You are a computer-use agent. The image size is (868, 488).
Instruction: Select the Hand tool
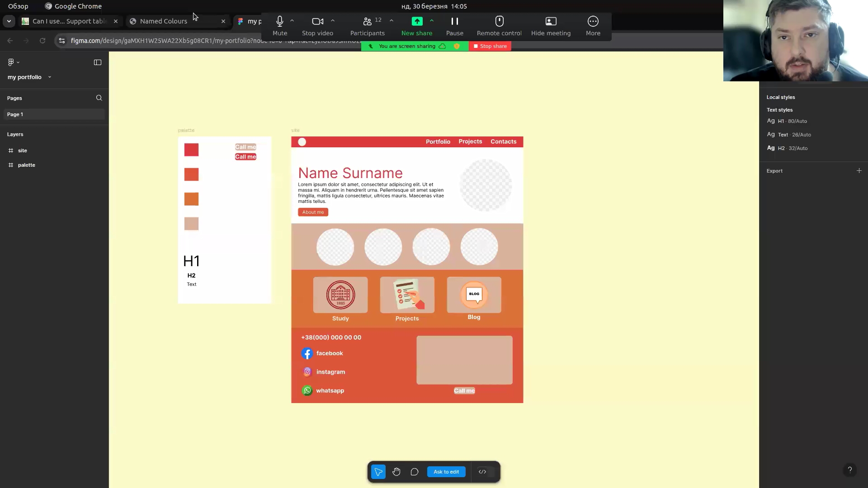pyautogui.click(x=396, y=472)
